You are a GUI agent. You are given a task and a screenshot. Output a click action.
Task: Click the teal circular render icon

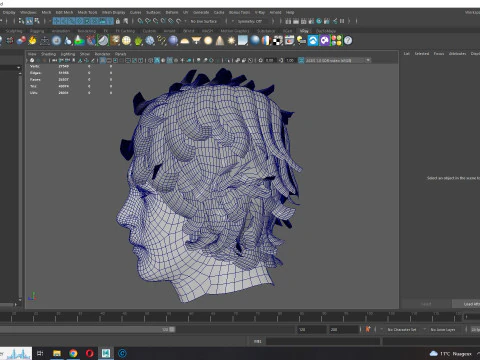[319, 21]
